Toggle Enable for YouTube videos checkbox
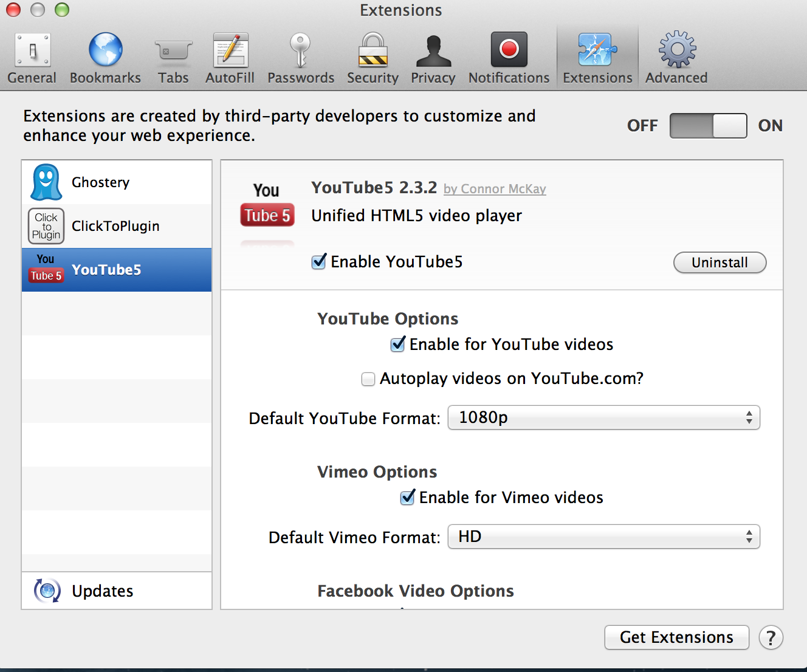 pyautogui.click(x=398, y=345)
